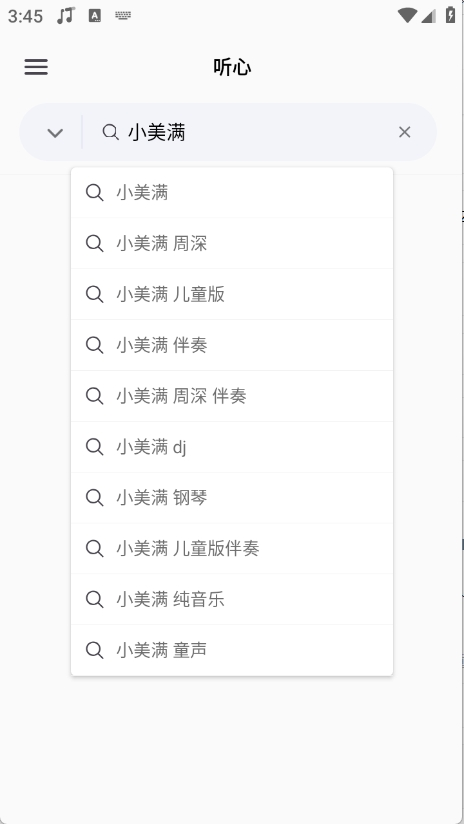Pick the 小美满 儿童版 suggestion
Viewport: 464px width, 824px height.
point(232,294)
